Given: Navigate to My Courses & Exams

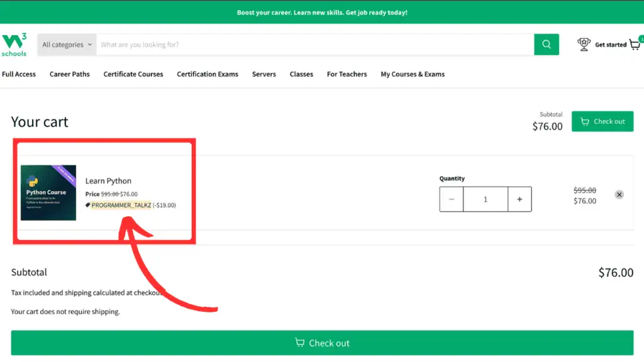Looking at the screenshot, I should pos(413,74).
